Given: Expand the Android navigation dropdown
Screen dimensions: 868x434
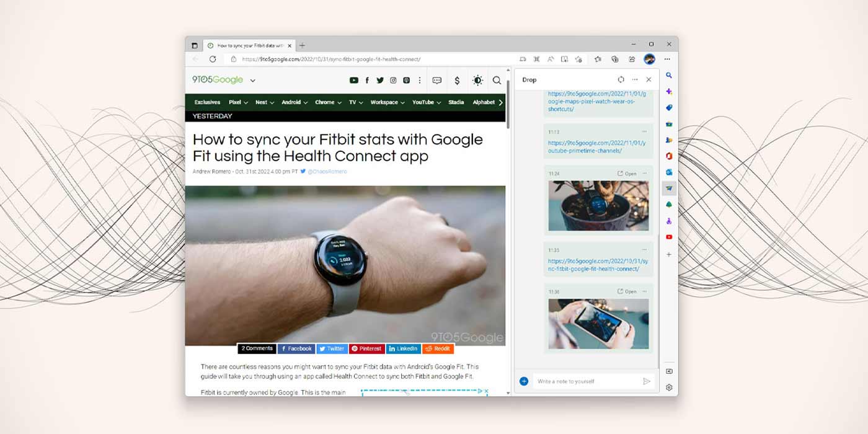Looking at the screenshot, I should [294, 102].
